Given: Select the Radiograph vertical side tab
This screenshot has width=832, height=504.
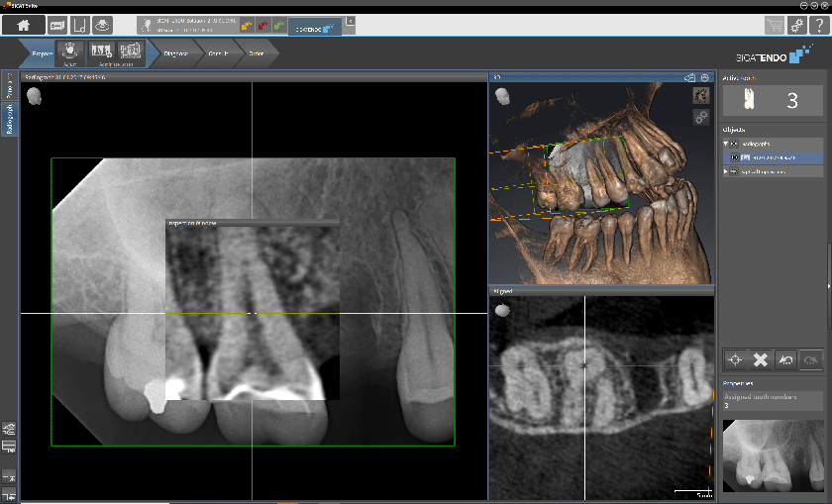Looking at the screenshot, I should 9,115.
